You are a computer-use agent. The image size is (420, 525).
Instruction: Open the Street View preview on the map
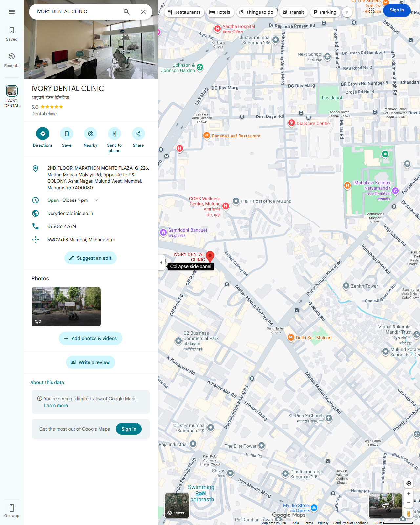[385, 505]
